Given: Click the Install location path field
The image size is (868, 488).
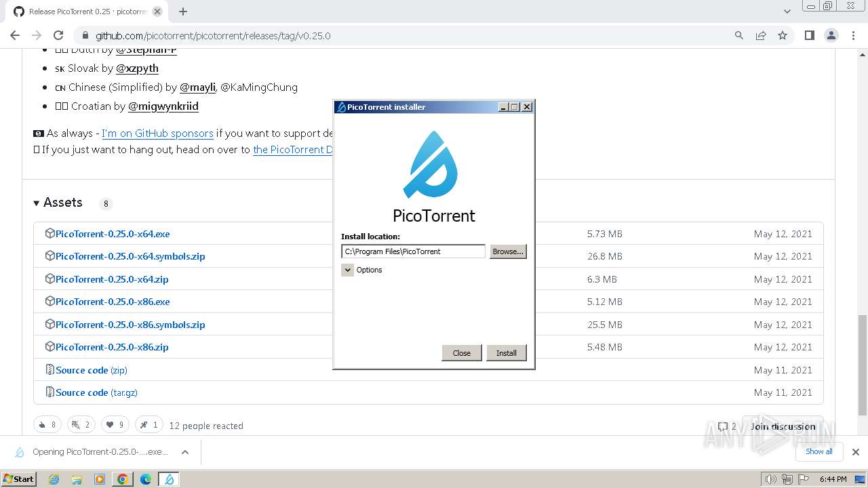Looking at the screenshot, I should pos(413,251).
